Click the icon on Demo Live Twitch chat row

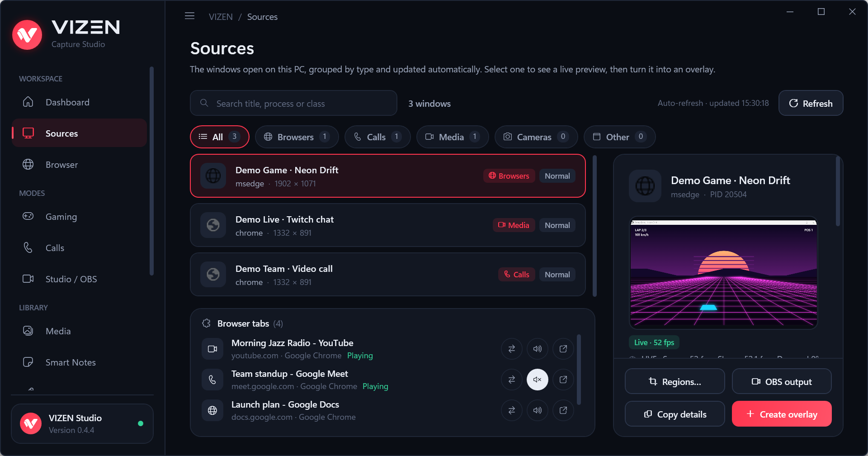click(x=213, y=225)
